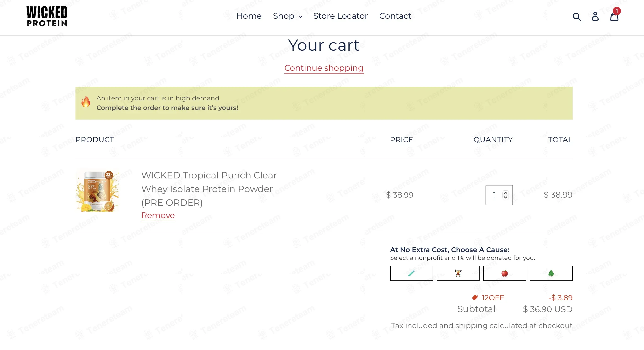The width and height of the screenshot is (644, 350).
Task: Click 'At No Extra Cost, Choose A Cause:' heading
Action: (449, 250)
